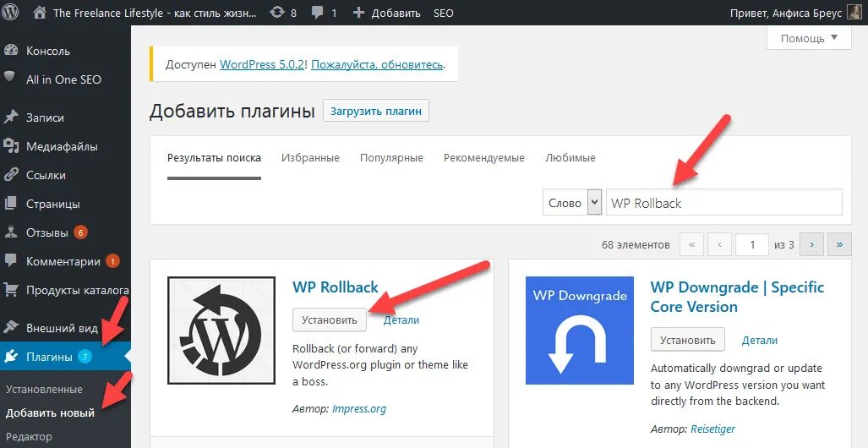
Task: Click the home icon for the site
Action: (40, 13)
